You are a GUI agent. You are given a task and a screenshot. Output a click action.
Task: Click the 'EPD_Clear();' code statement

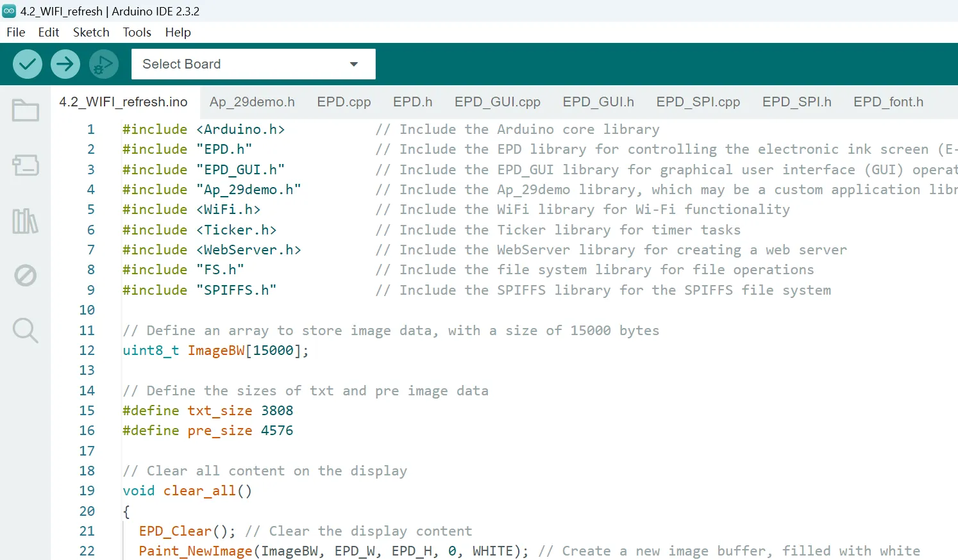pyautogui.click(x=187, y=531)
